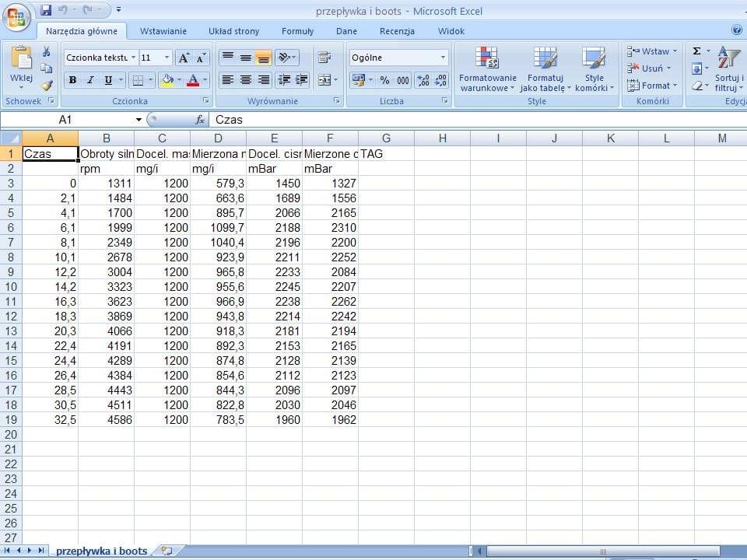Switch to the Wstawianie ribbon tab
Screen dimensions: 747x560
(x=163, y=31)
